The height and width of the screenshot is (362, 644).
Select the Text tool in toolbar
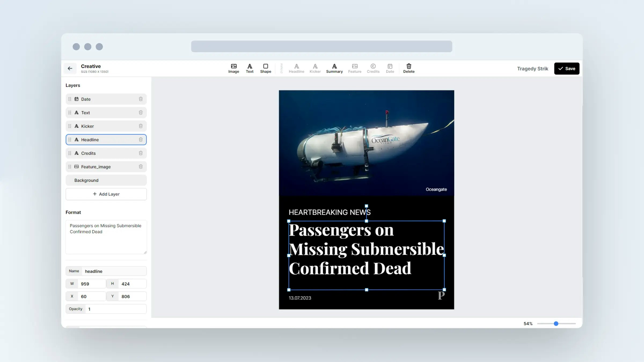click(x=250, y=68)
